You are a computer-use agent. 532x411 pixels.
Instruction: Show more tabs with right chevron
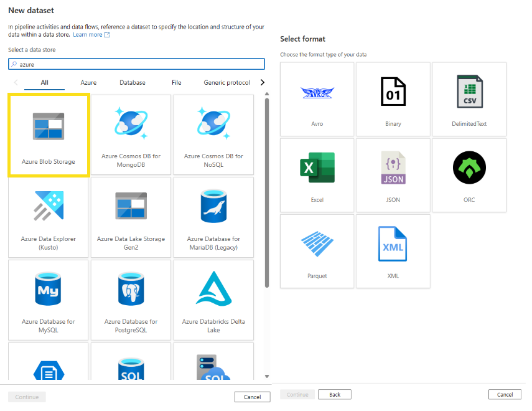[x=263, y=82]
